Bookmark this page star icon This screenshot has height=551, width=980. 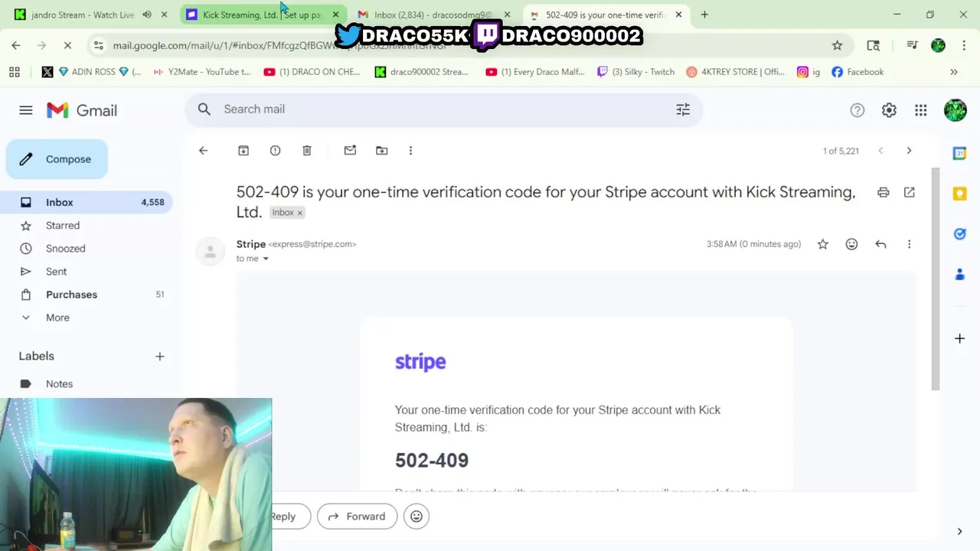(837, 46)
